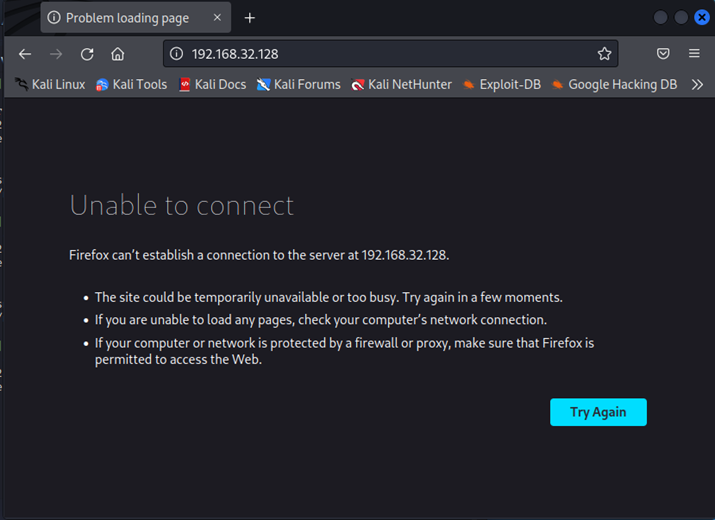The width and height of the screenshot is (715, 520).
Task: Open the Kali Docs bookmark
Action: [x=212, y=85]
